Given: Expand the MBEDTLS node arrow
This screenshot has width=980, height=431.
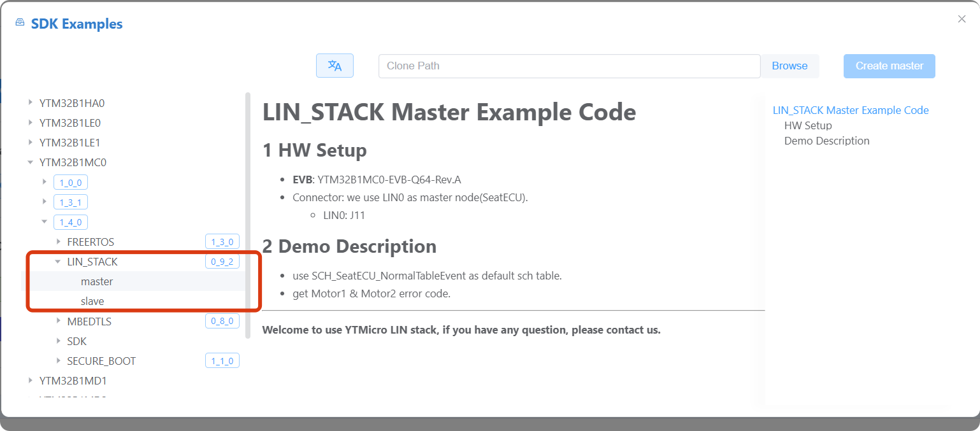Looking at the screenshot, I should click(x=58, y=321).
